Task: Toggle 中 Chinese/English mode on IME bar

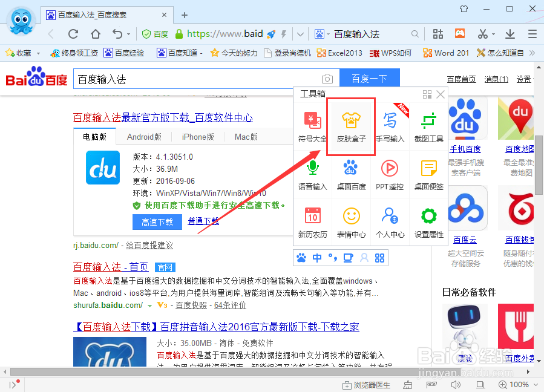Action: click(x=316, y=258)
